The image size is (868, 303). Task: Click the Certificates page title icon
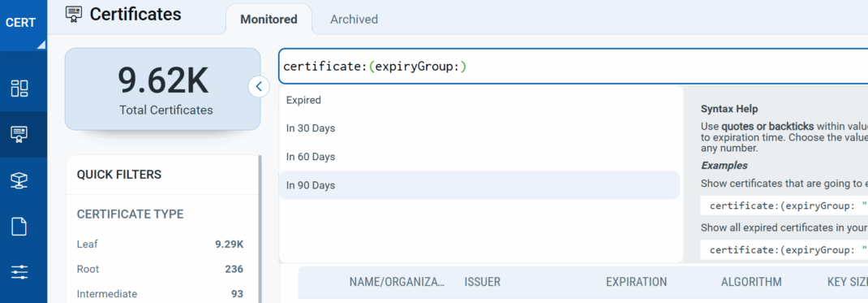[73, 15]
